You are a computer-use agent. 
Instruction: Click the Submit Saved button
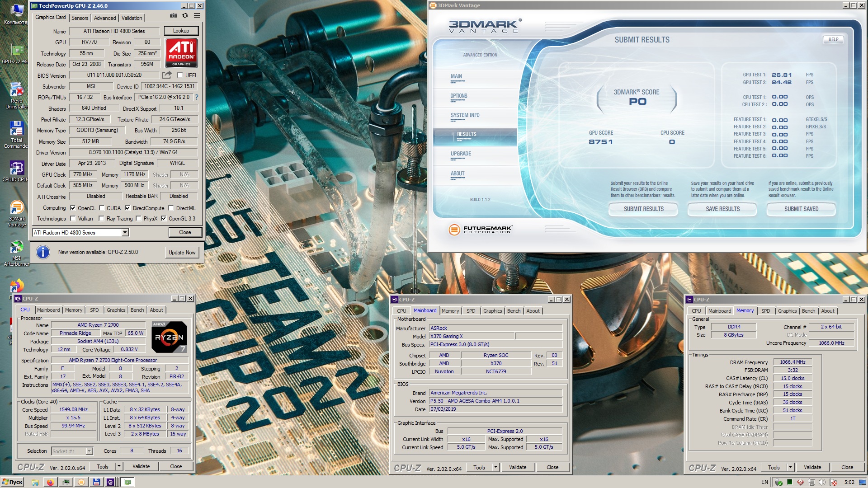point(802,209)
